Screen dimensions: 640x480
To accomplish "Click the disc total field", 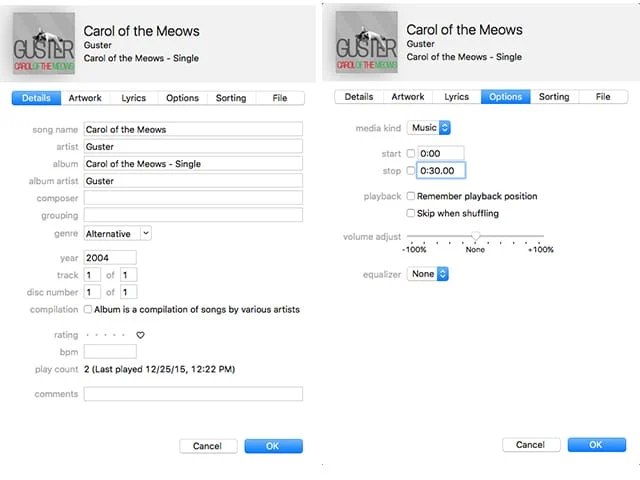I will coord(129,292).
